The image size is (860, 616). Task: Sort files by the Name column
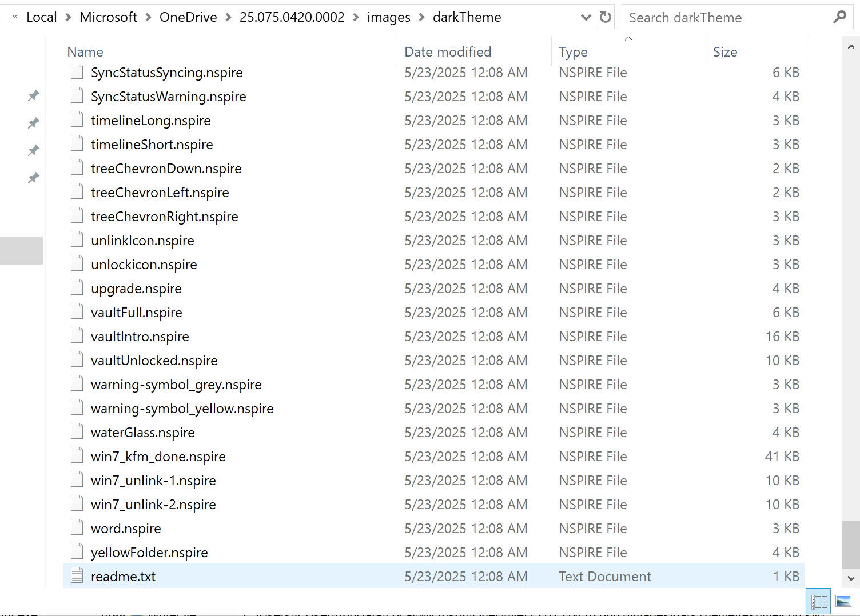(85, 51)
